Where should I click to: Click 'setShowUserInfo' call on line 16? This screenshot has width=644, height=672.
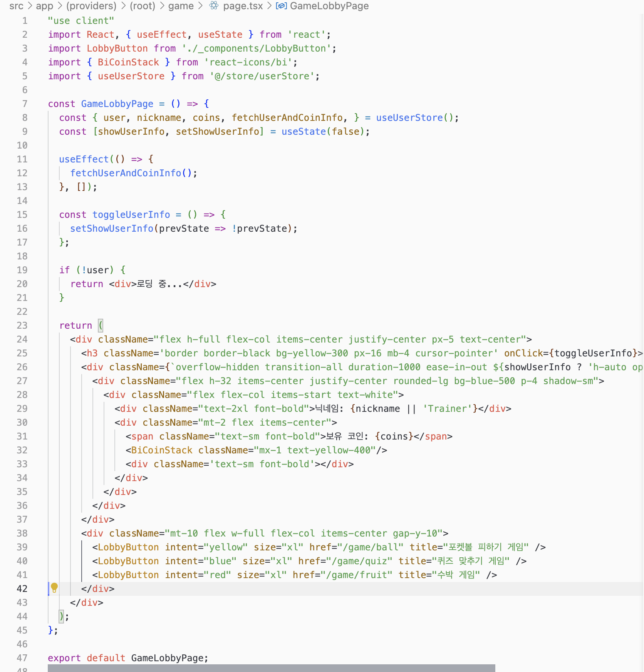pos(112,229)
